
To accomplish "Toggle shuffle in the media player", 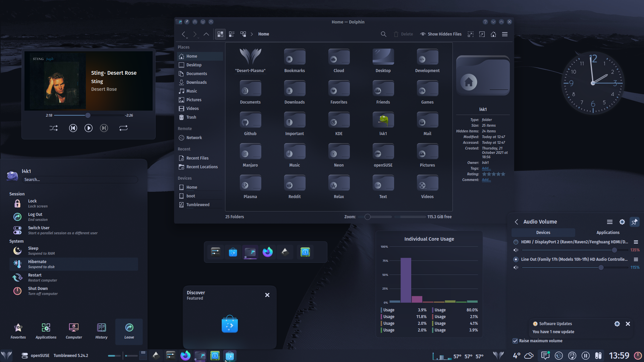I will pos(54,128).
